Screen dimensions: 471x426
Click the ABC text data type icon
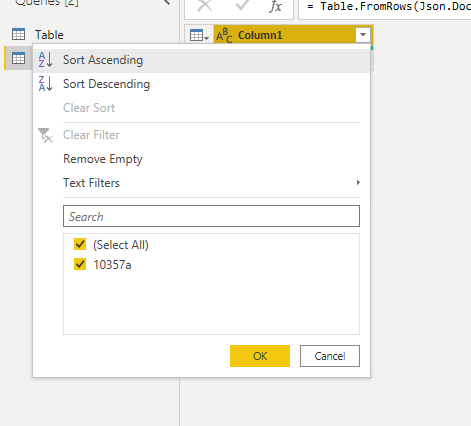click(224, 35)
